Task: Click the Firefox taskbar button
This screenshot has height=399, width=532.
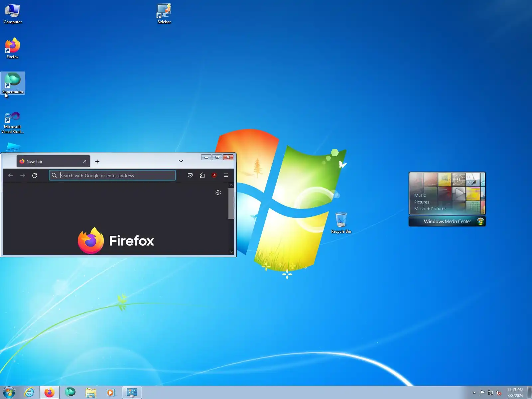Action: tap(50, 392)
